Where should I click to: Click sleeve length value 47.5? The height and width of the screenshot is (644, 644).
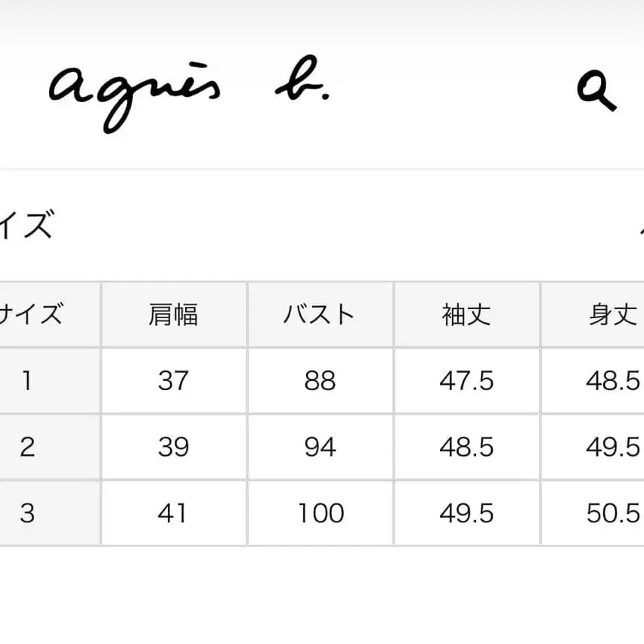coord(466,381)
